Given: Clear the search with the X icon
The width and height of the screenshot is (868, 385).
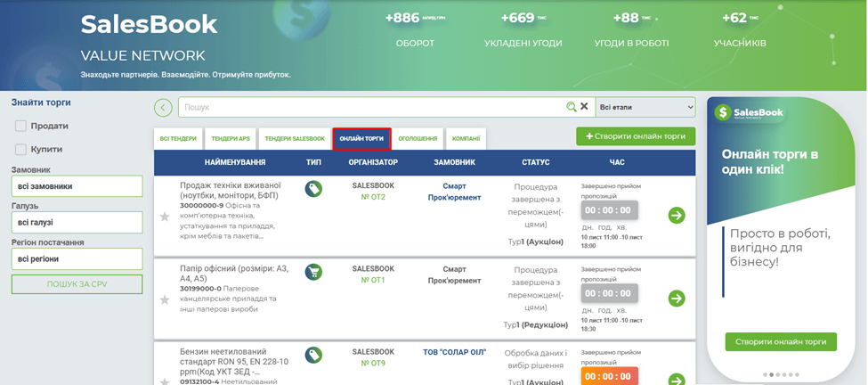Looking at the screenshot, I should click(584, 106).
